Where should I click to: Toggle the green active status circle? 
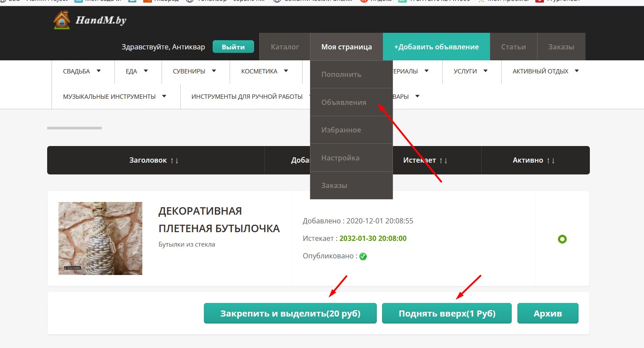click(562, 239)
